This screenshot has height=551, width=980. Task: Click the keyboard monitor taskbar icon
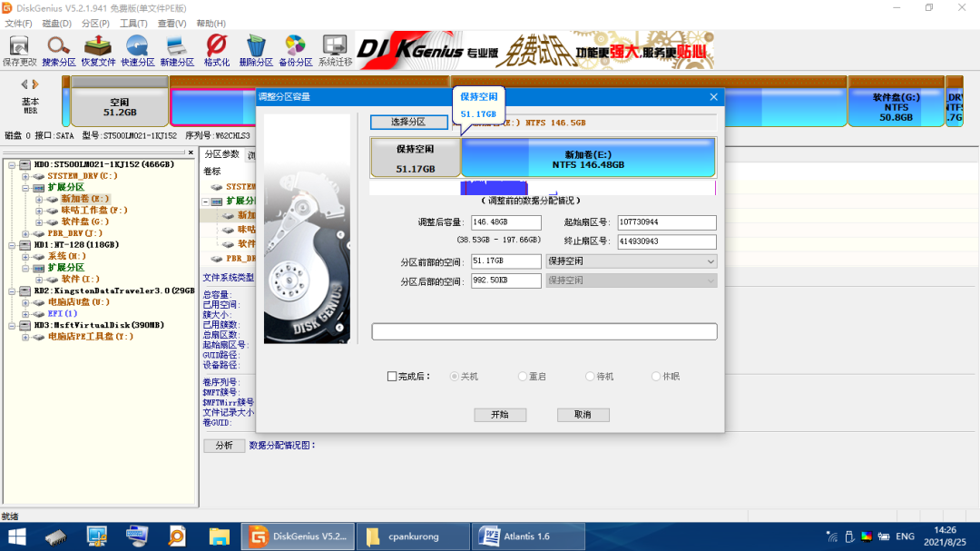coord(137,536)
